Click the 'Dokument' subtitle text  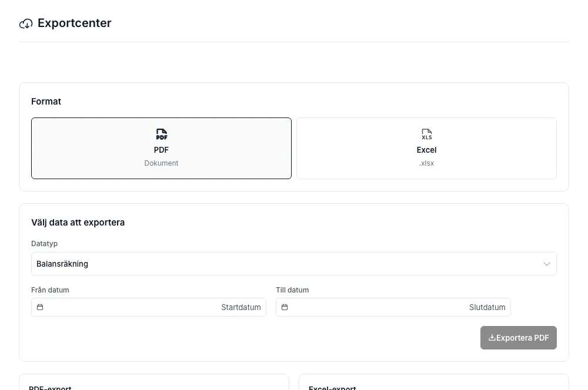point(161,163)
